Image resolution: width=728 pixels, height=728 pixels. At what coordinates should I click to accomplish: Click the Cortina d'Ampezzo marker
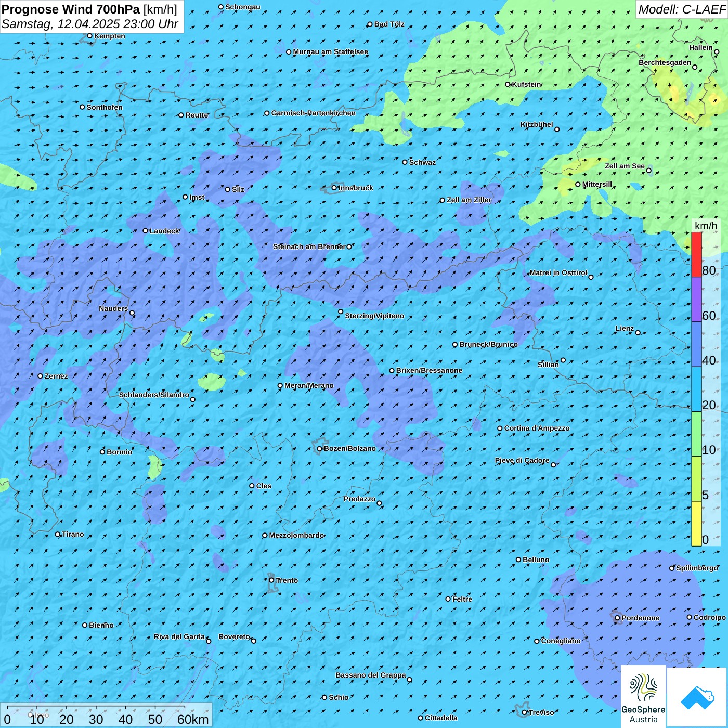500,428
